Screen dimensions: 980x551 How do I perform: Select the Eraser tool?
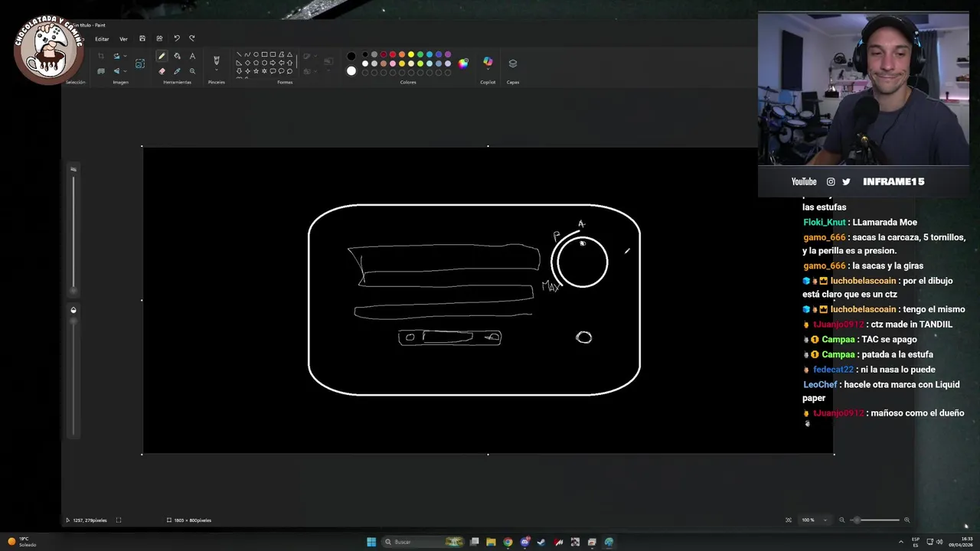click(162, 71)
